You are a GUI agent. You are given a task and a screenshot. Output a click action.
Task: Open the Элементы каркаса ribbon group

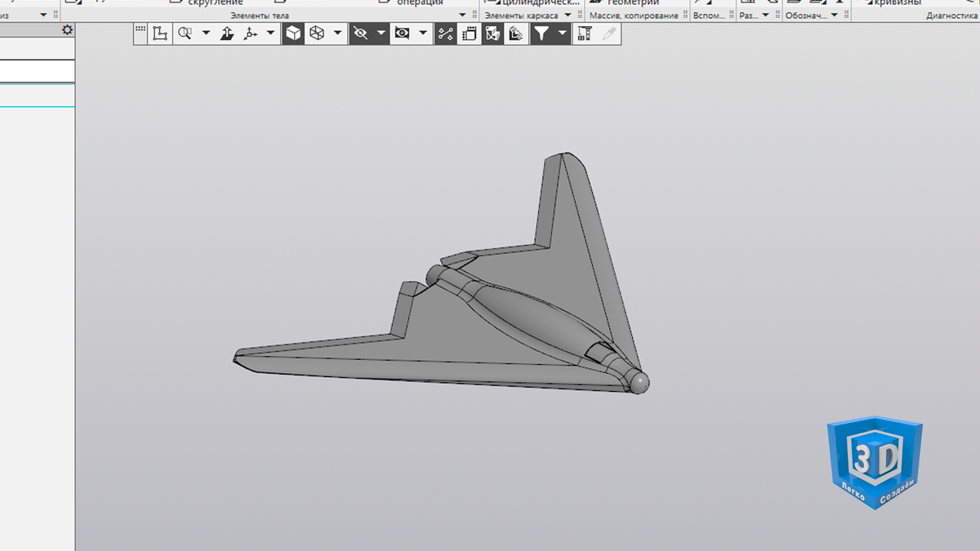click(x=523, y=14)
